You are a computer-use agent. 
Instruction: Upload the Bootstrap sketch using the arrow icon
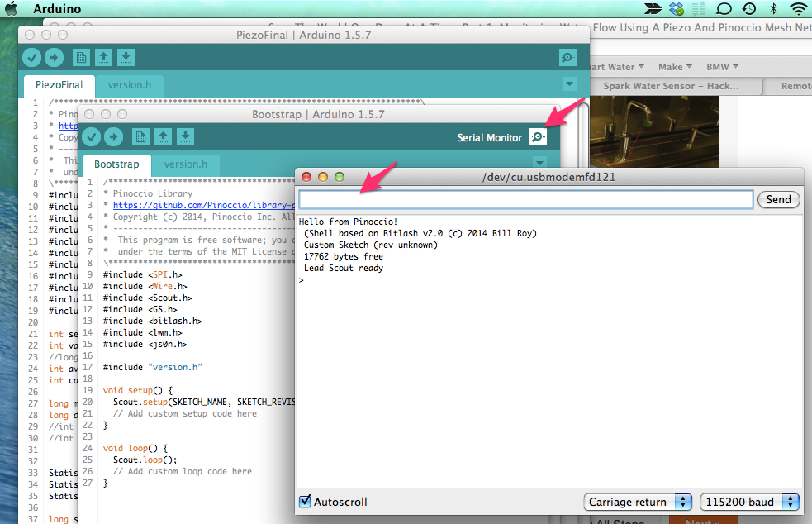(114, 137)
